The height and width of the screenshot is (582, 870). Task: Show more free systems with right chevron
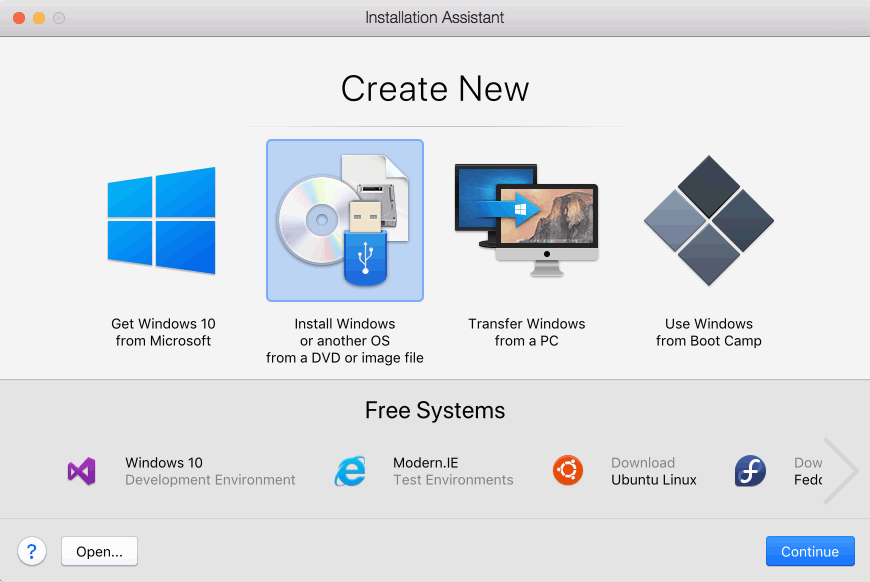pyautogui.click(x=842, y=471)
